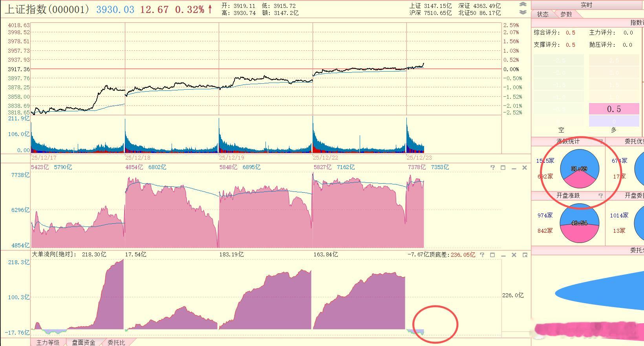This screenshot has width=644, height=346.
Task: Open help for the 大单流向 panel
Action: (x=482, y=255)
